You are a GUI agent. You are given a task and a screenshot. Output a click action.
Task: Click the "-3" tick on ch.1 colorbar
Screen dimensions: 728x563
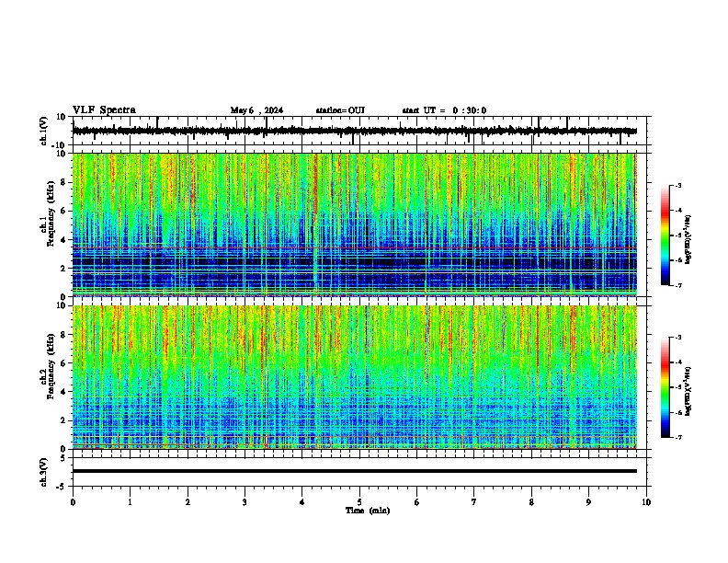(678, 186)
